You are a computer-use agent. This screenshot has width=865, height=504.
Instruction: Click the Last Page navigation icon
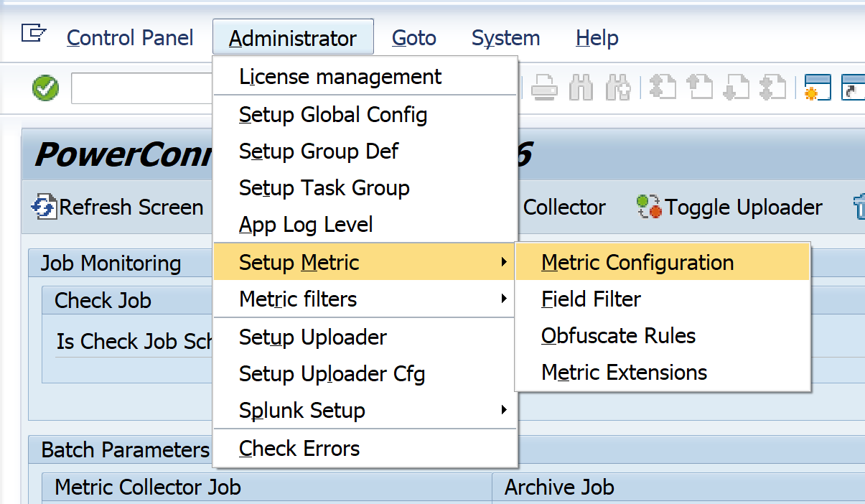772,88
